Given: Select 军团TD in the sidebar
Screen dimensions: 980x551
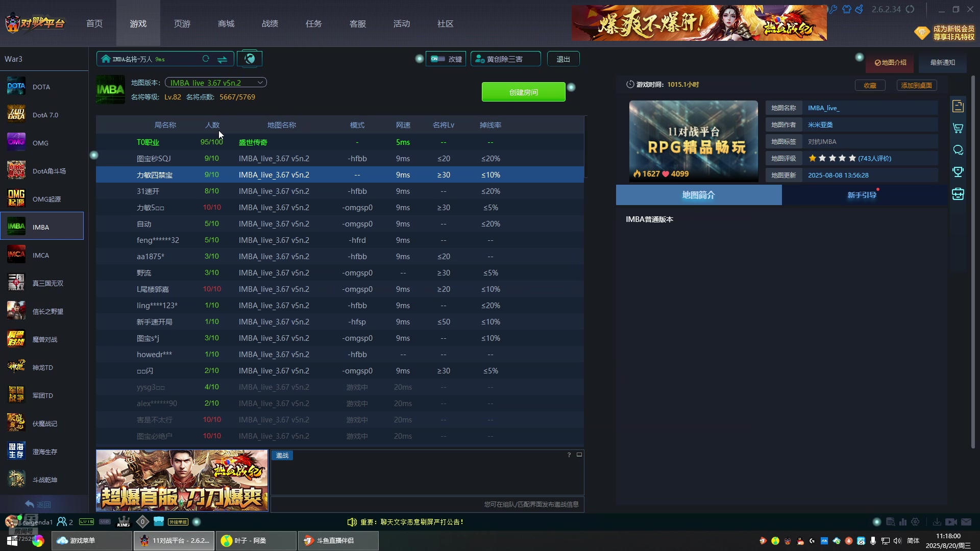Looking at the screenshot, I should pos(42,395).
